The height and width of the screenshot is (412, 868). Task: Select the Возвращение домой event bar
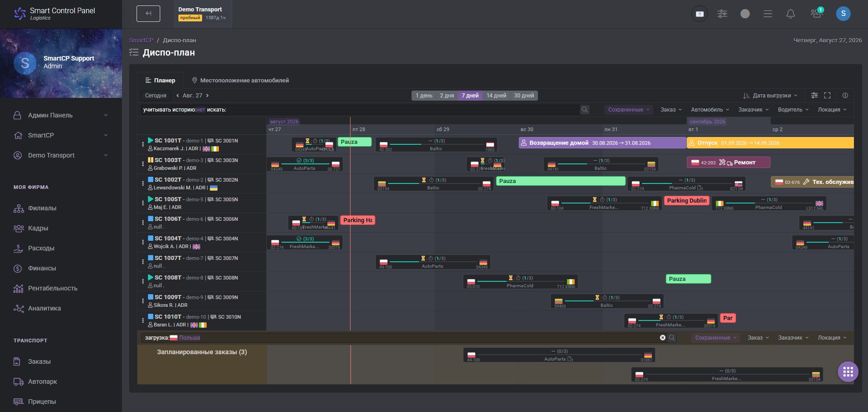(x=602, y=143)
